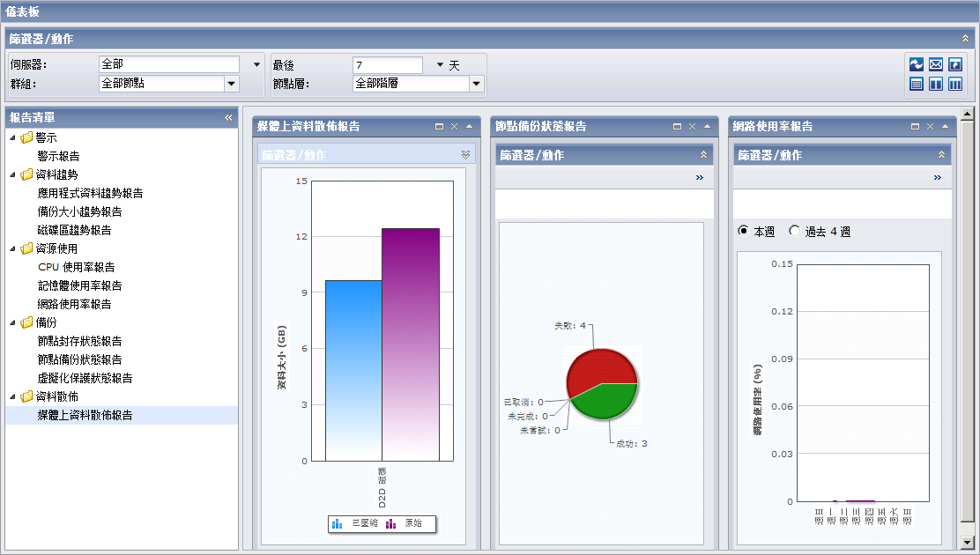Switch to three-column layout icon

click(x=955, y=84)
